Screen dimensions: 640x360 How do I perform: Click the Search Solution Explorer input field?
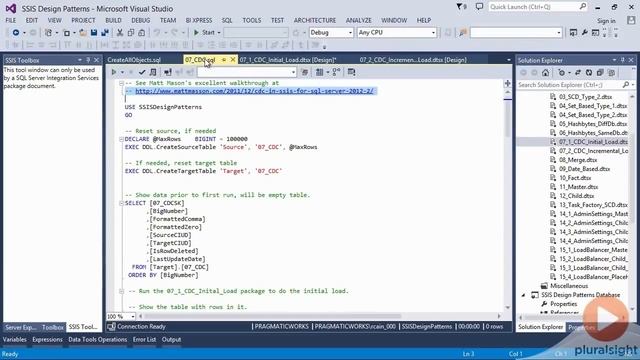point(569,84)
